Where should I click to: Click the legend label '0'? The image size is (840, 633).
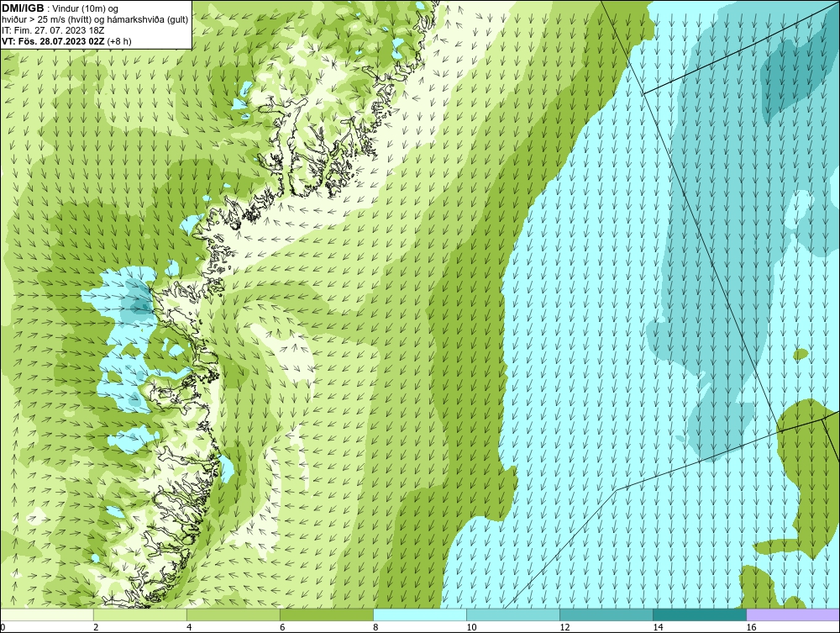tap(3, 627)
